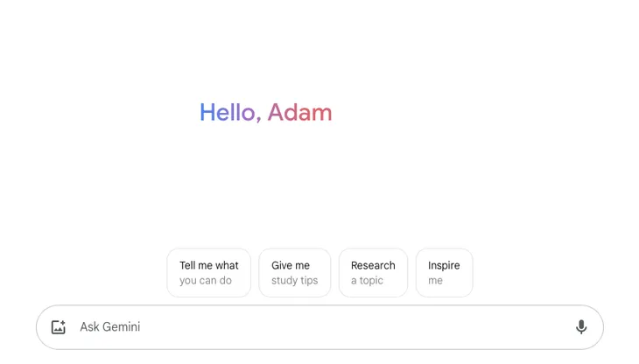Screen dimensions: 639x364
Task: Click the 'Hello, Adam' greeting heading
Action: click(x=265, y=113)
